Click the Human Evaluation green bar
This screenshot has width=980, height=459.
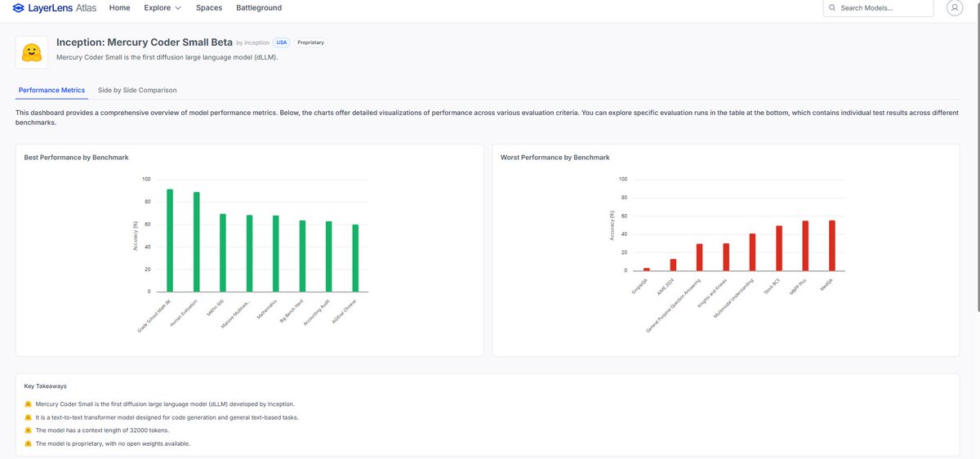[196, 242]
